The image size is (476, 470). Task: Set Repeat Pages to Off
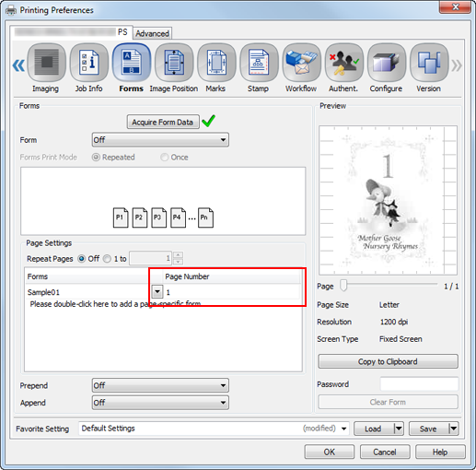82,259
